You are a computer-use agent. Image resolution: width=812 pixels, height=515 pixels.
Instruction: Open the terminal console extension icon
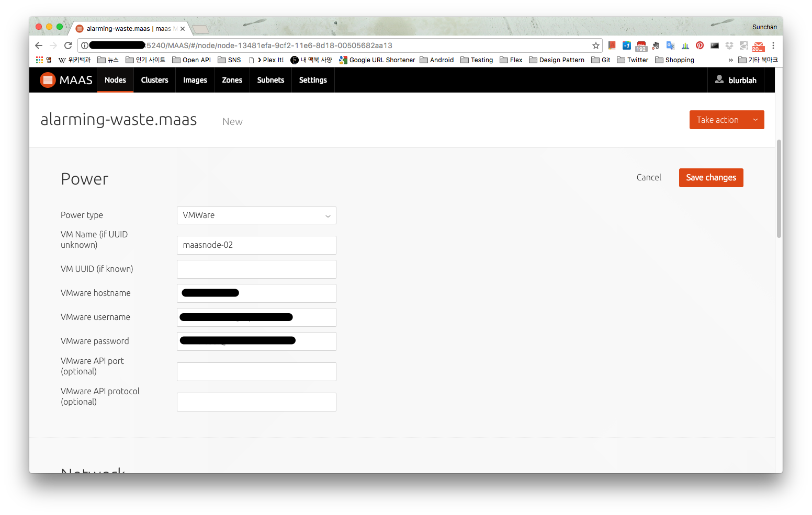pyautogui.click(x=714, y=45)
